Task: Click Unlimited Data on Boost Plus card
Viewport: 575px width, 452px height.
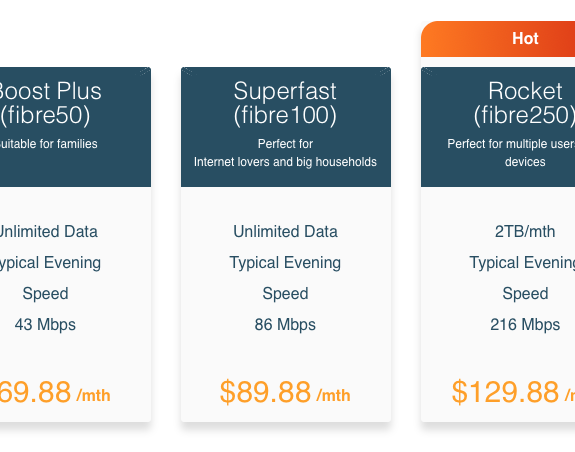Action: [49, 232]
